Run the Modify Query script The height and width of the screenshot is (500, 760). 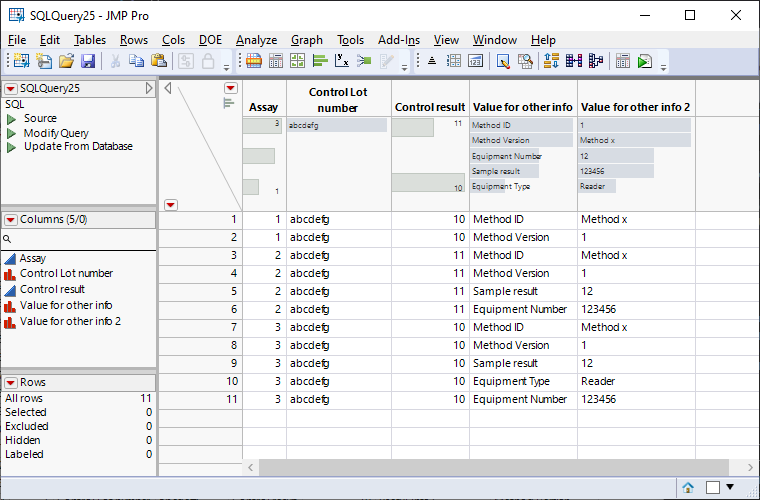coord(11,134)
